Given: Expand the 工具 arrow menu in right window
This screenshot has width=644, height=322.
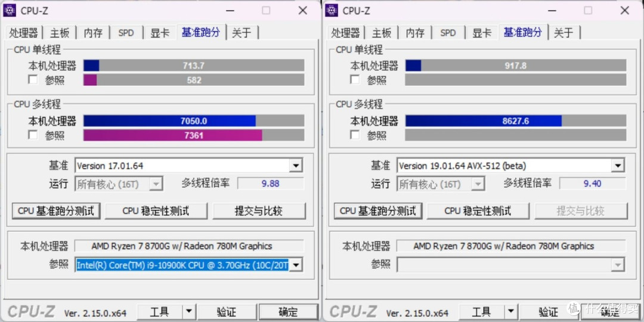Looking at the screenshot, I should [510, 312].
